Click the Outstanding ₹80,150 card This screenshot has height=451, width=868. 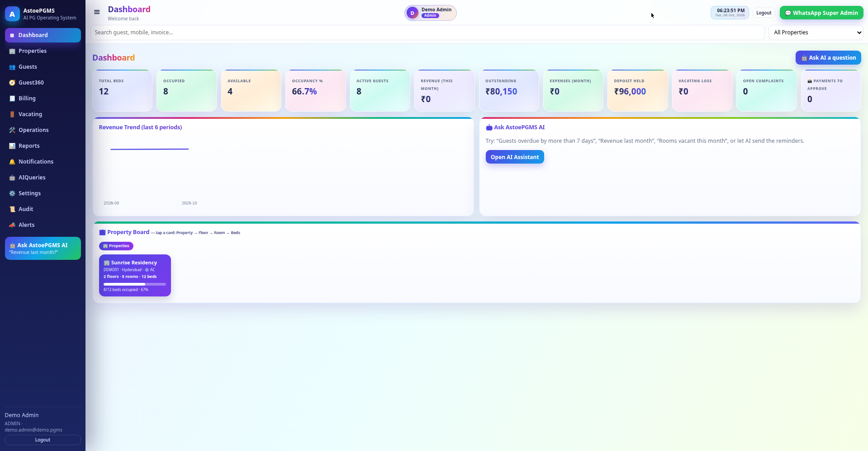tap(509, 90)
